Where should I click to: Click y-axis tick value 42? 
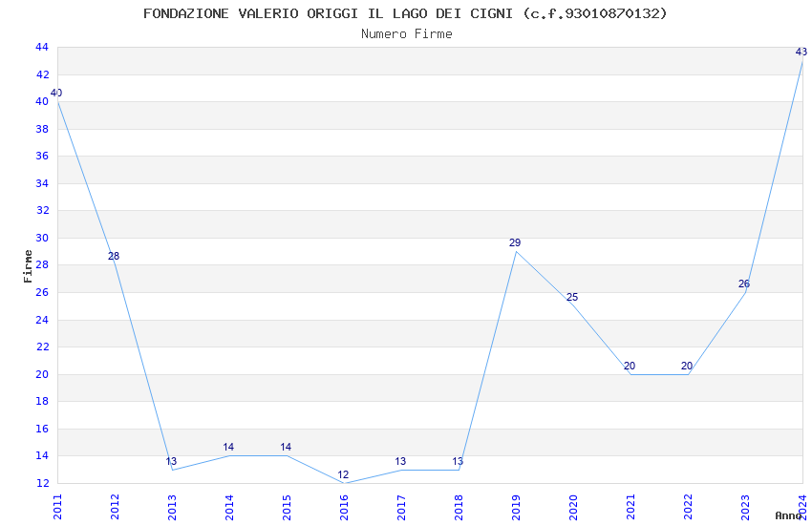point(42,74)
